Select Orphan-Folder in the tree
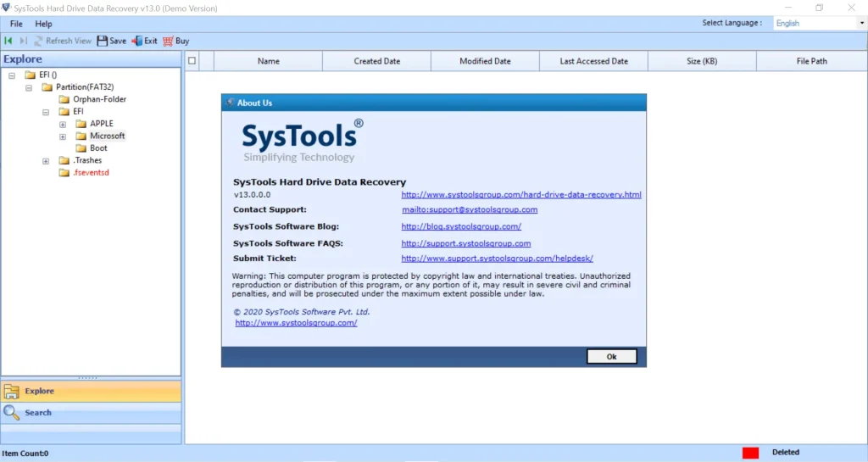 pyautogui.click(x=100, y=99)
